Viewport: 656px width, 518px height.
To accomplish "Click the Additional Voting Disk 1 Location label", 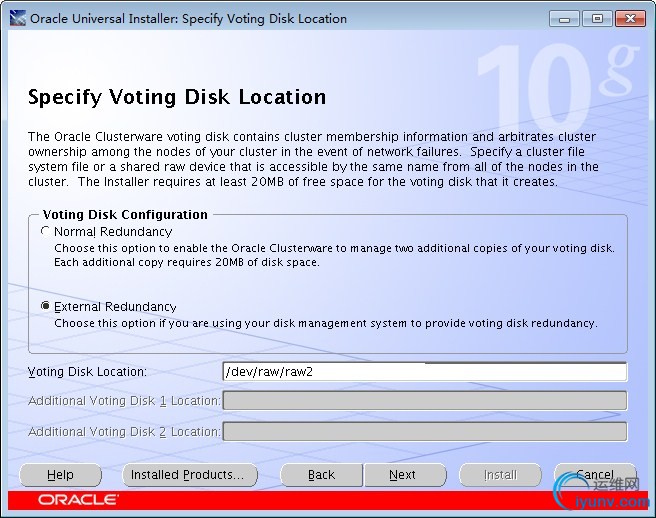I will click(124, 401).
